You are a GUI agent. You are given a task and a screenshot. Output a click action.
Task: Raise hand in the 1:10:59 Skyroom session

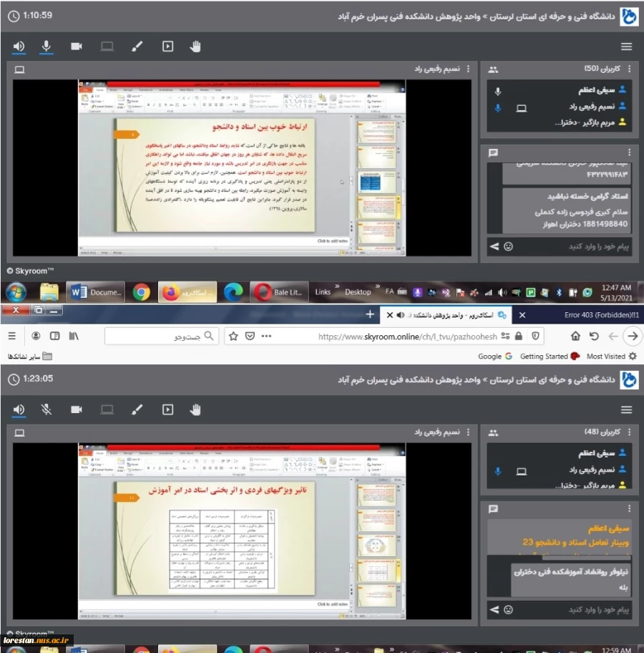tap(195, 47)
